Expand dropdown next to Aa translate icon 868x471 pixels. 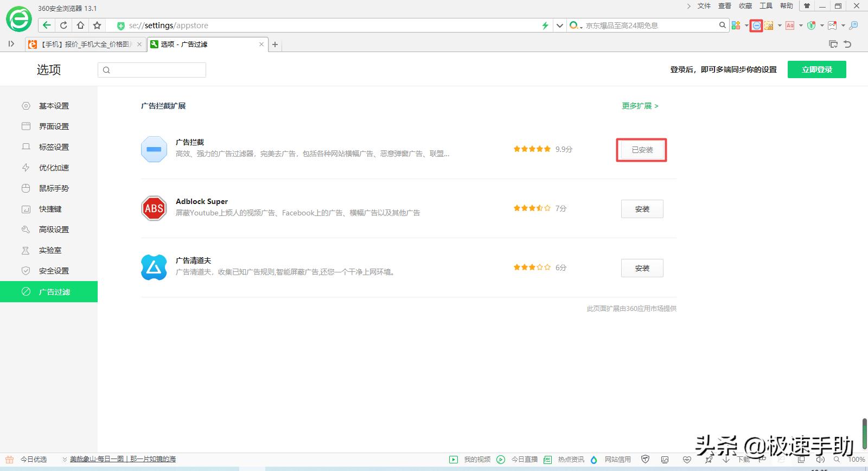801,26
